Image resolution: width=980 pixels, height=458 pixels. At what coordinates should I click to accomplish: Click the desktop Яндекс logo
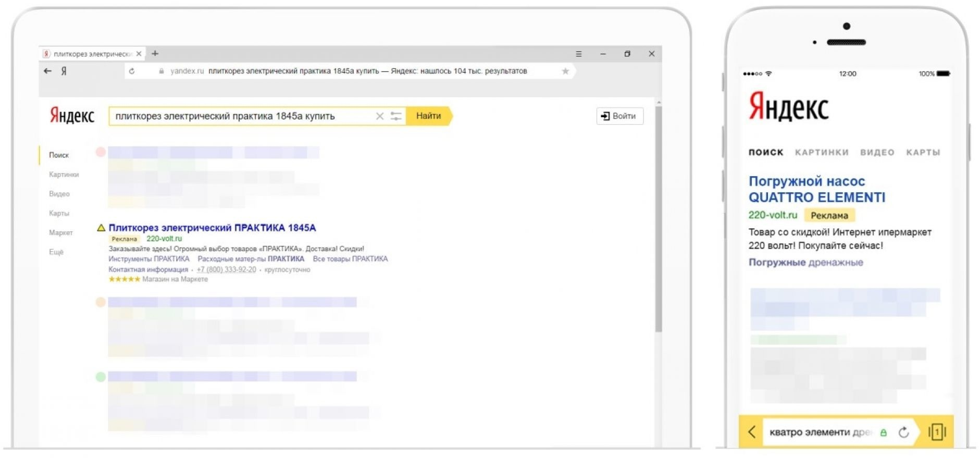72,115
